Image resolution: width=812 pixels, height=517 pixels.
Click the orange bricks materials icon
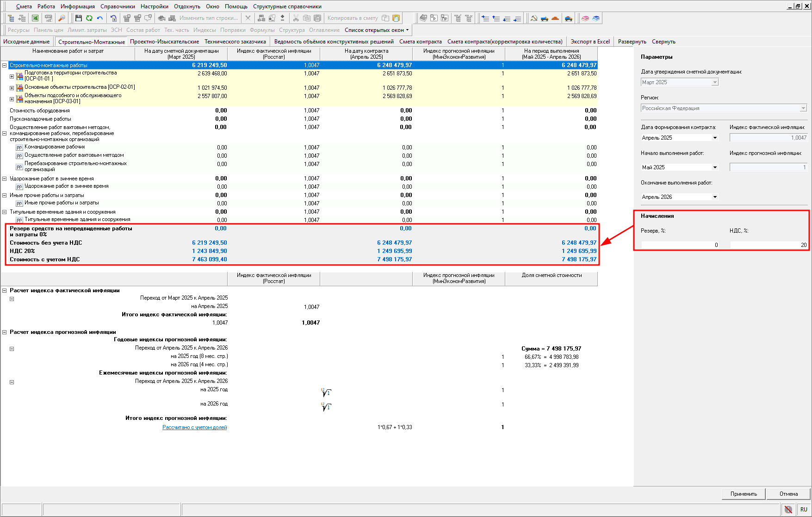(x=555, y=18)
